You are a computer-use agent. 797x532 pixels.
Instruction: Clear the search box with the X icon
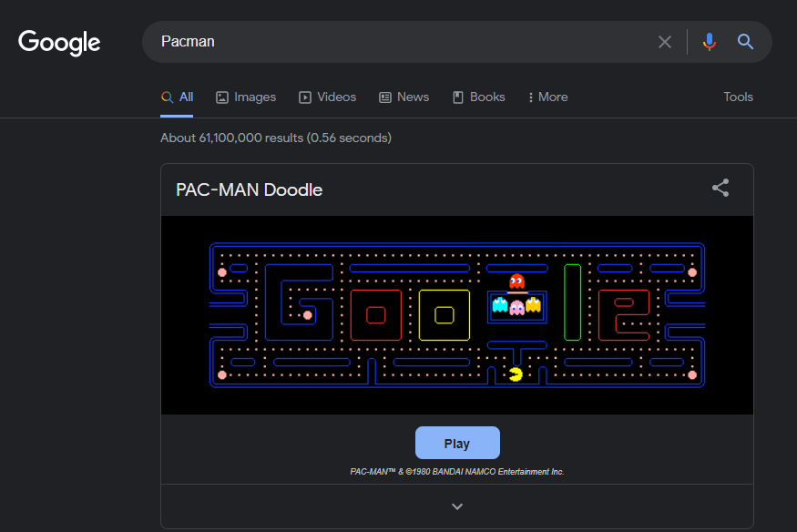(664, 42)
